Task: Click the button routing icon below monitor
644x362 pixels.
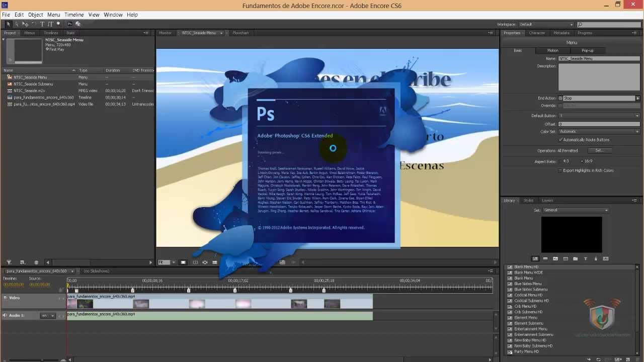Action: [x=205, y=262]
